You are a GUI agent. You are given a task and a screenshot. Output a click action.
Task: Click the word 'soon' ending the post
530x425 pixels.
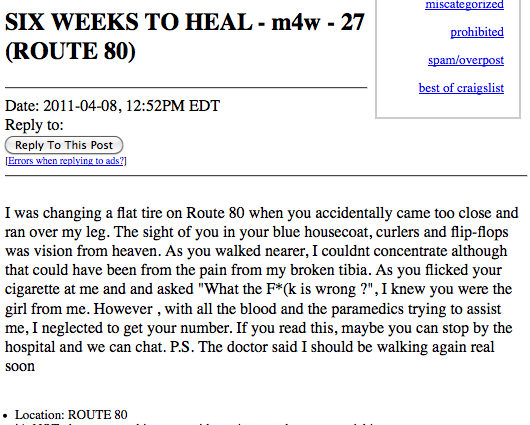pyautogui.click(x=20, y=367)
